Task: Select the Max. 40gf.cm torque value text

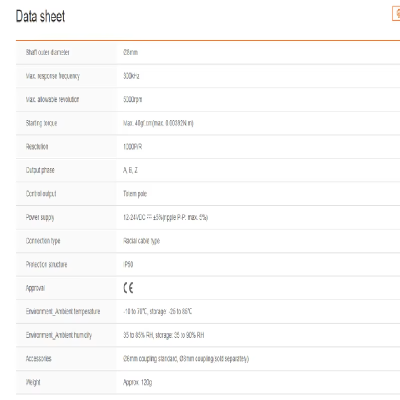Action: (x=158, y=123)
